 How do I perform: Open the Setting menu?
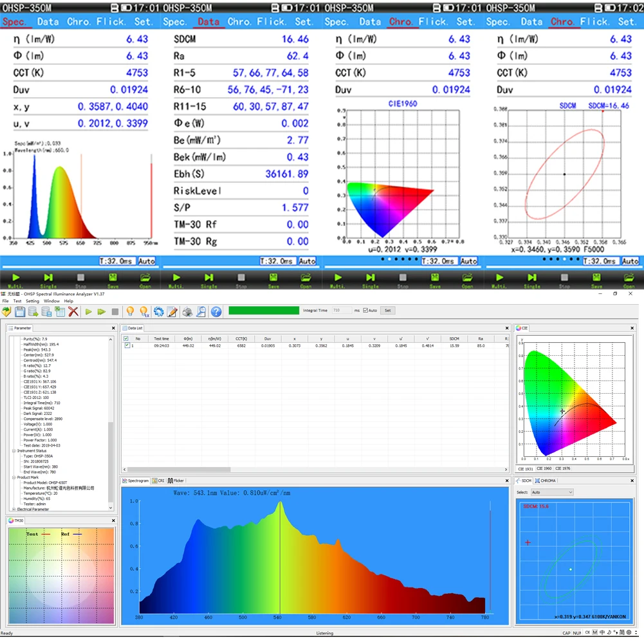tap(32, 301)
